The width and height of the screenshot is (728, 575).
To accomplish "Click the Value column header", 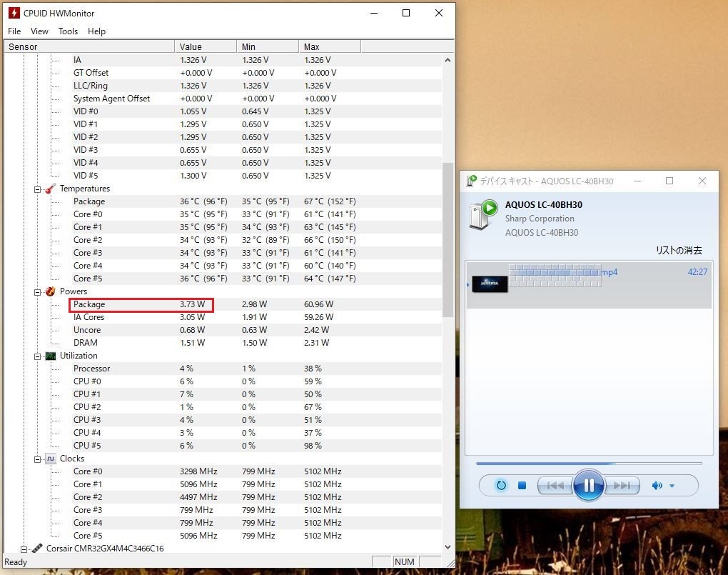I will click(206, 46).
